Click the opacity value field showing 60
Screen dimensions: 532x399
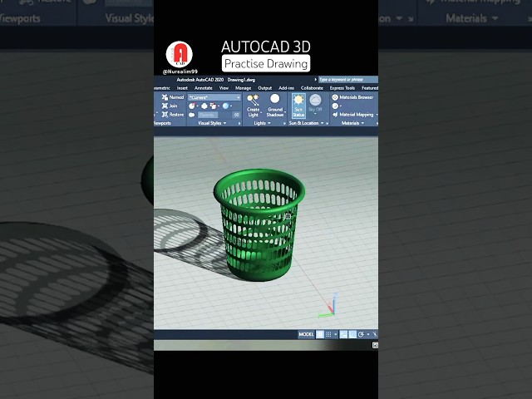236,115
